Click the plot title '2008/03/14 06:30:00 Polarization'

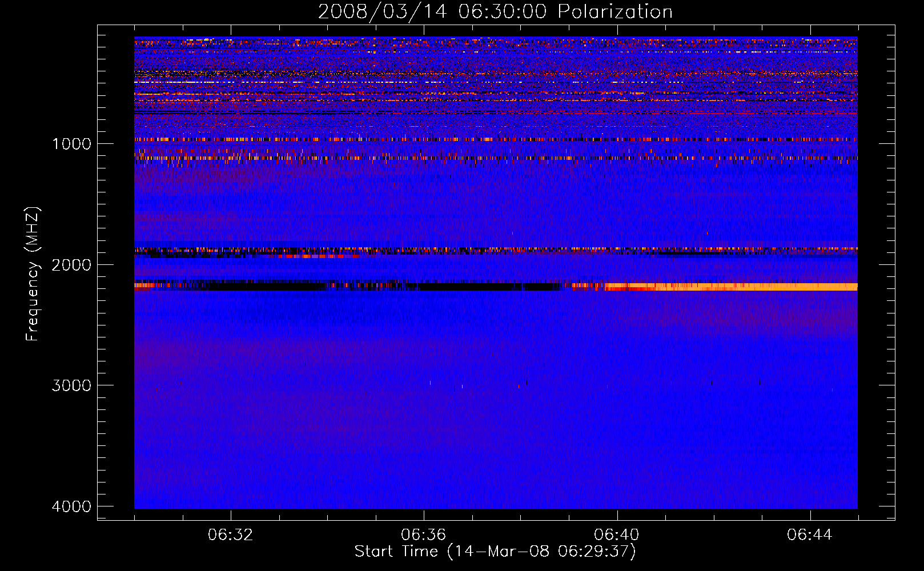(495, 11)
